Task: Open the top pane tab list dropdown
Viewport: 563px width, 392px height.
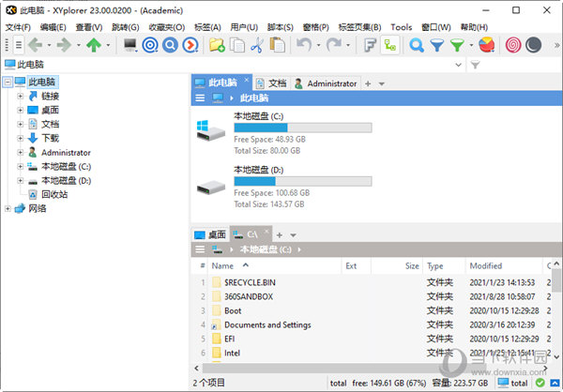Action: 382,84
